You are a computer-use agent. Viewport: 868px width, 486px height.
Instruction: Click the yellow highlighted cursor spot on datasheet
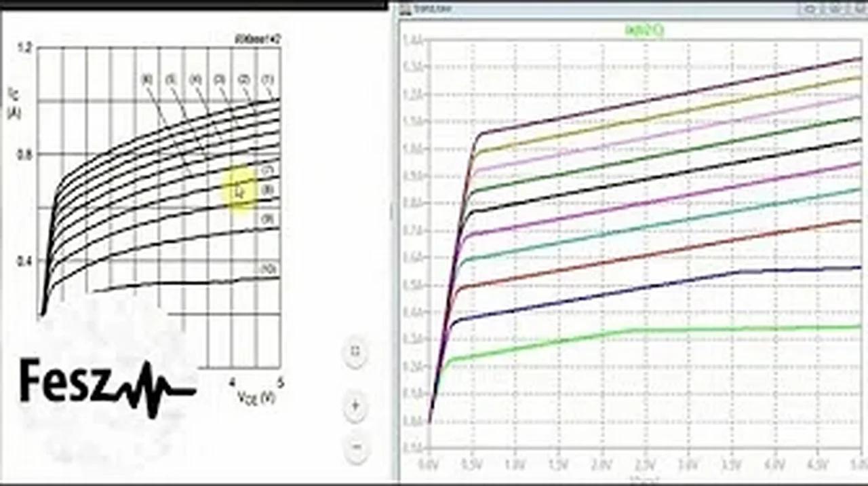pyautogui.click(x=239, y=189)
